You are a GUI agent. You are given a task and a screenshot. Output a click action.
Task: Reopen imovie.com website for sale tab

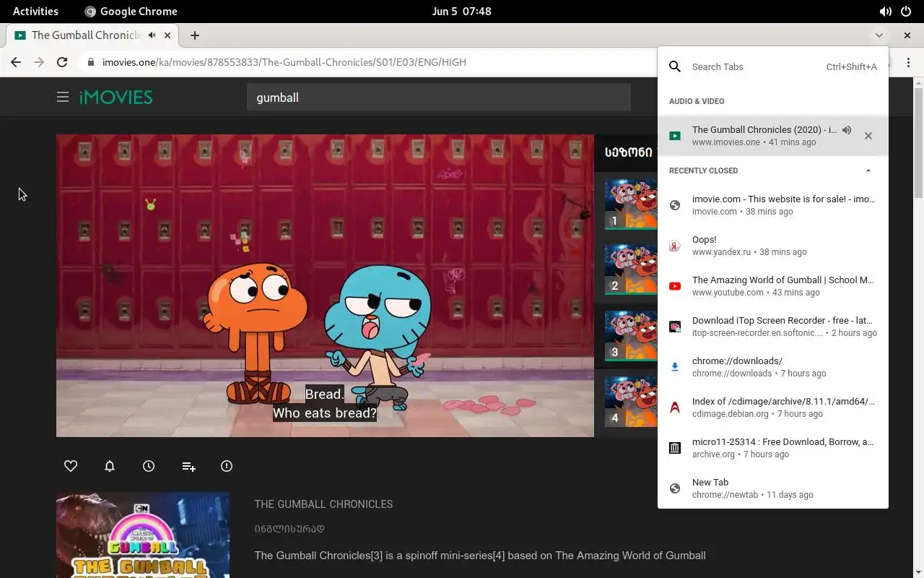(773, 205)
